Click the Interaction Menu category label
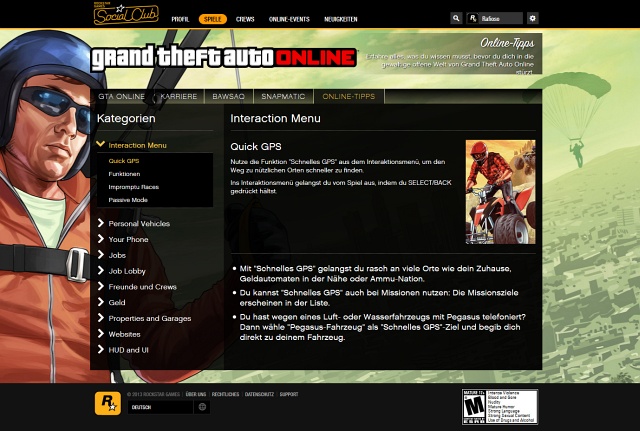The width and height of the screenshot is (640, 431). pyautogui.click(x=137, y=145)
